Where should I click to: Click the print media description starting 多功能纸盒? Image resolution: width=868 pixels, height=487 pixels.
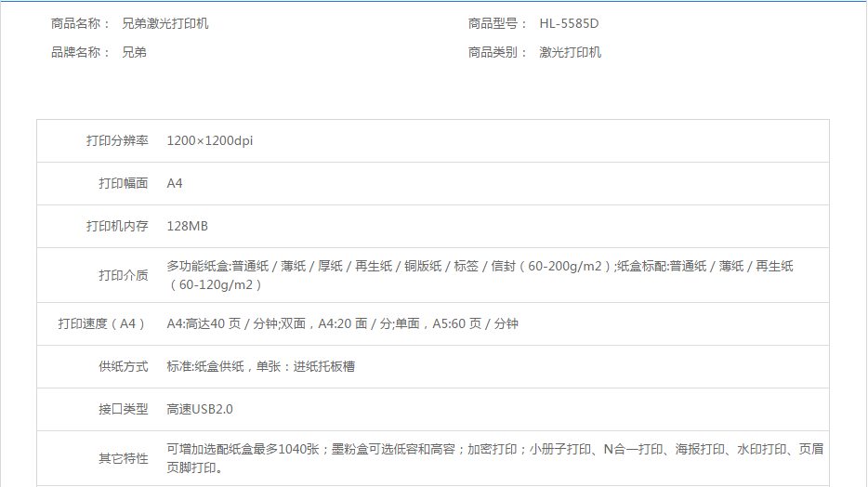tap(480, 275)
